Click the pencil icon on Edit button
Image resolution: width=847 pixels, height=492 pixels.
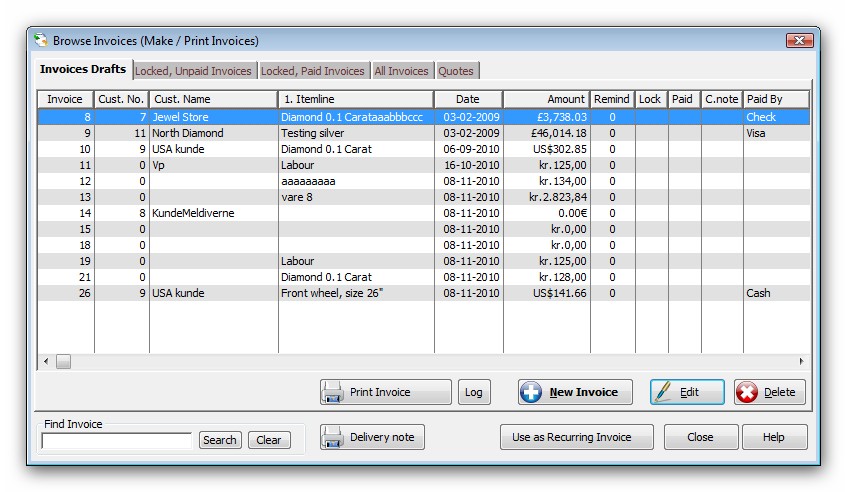coord(662,392)
